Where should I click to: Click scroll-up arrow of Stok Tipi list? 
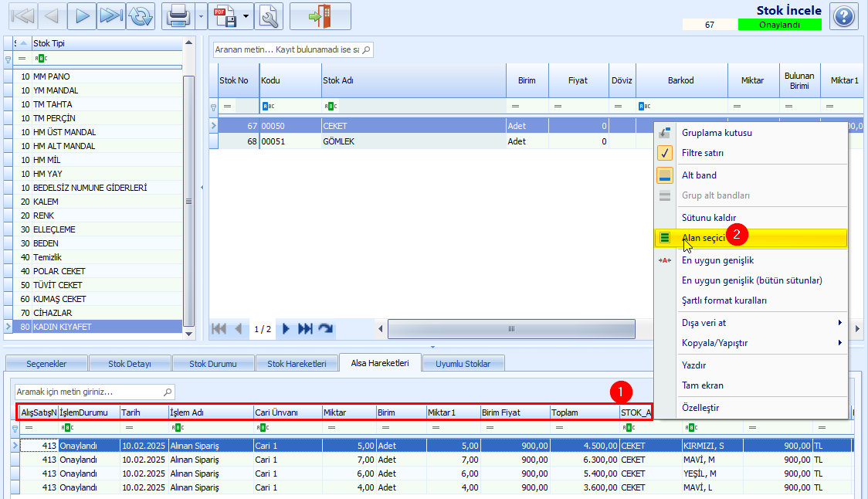[x=188, y=42]
